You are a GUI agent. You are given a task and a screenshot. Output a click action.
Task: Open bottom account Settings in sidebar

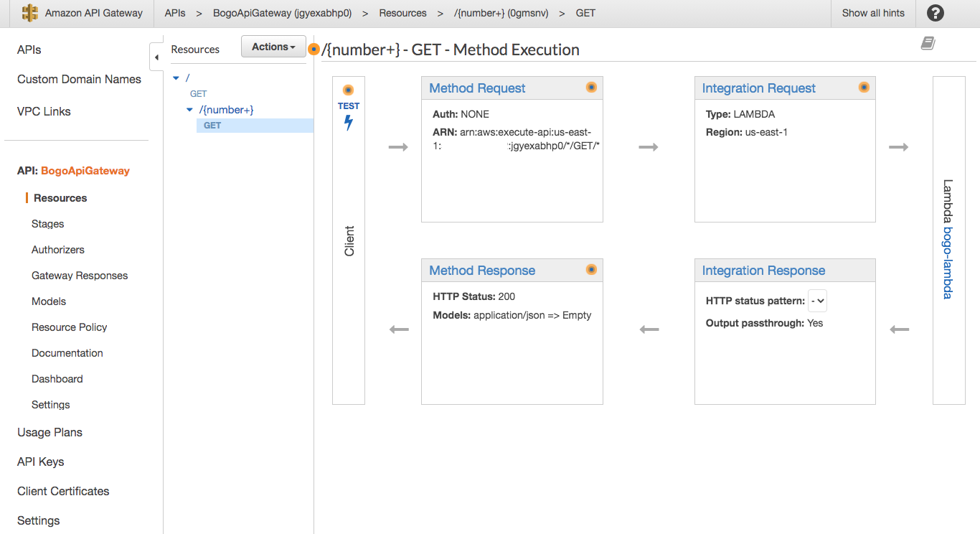[39, 520]
